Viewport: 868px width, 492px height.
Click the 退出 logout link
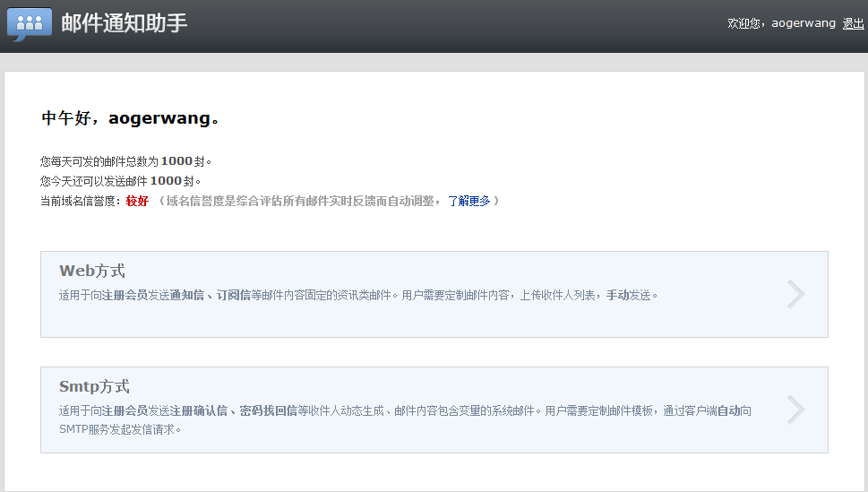coord(853,23)
